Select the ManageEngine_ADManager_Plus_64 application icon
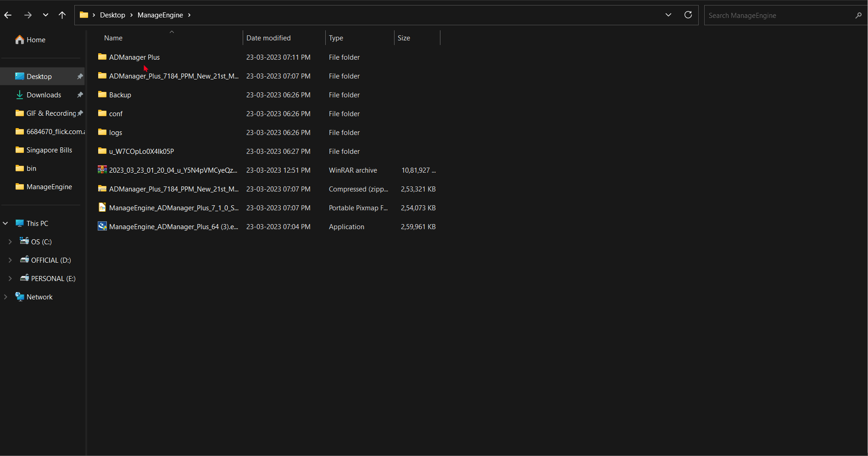Screen dimensions: 868x456 coord(102,226)
